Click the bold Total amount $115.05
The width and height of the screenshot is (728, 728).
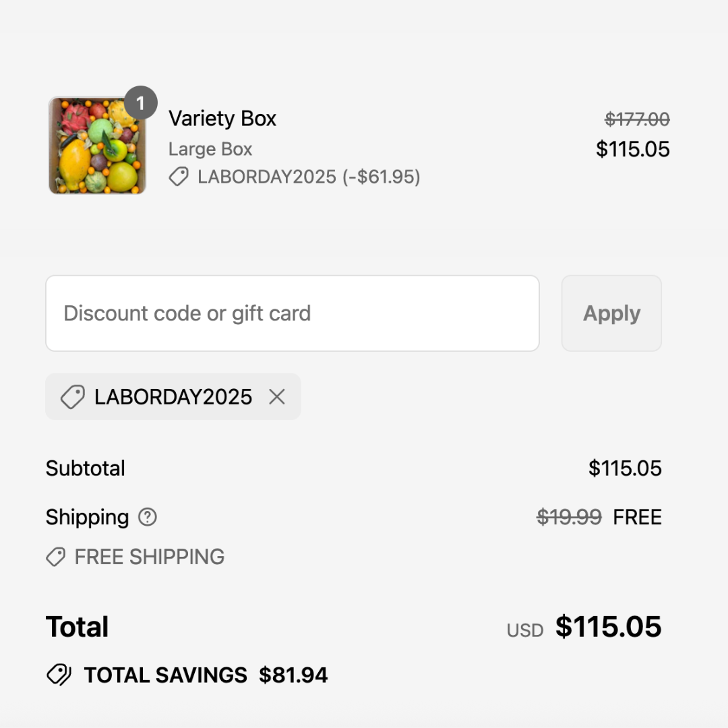(x=608, y=627)
